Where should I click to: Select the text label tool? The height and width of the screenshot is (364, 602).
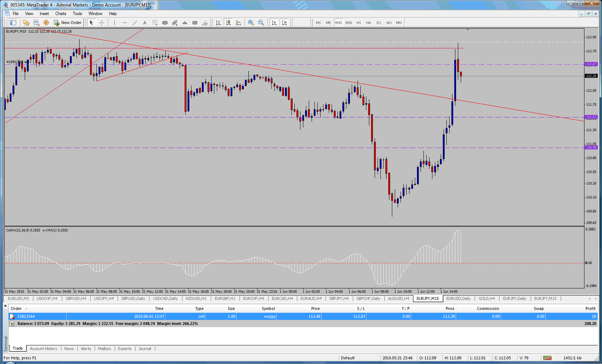point(144,23)
